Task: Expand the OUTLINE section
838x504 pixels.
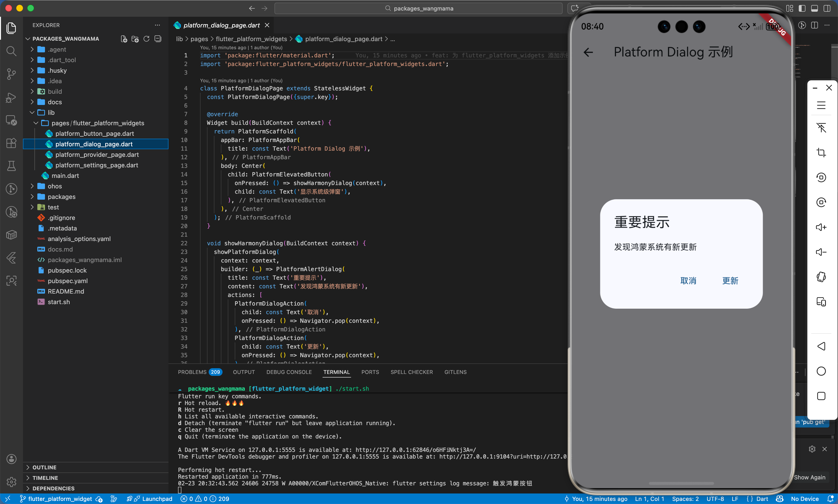Action: click(x=44, y=467)
